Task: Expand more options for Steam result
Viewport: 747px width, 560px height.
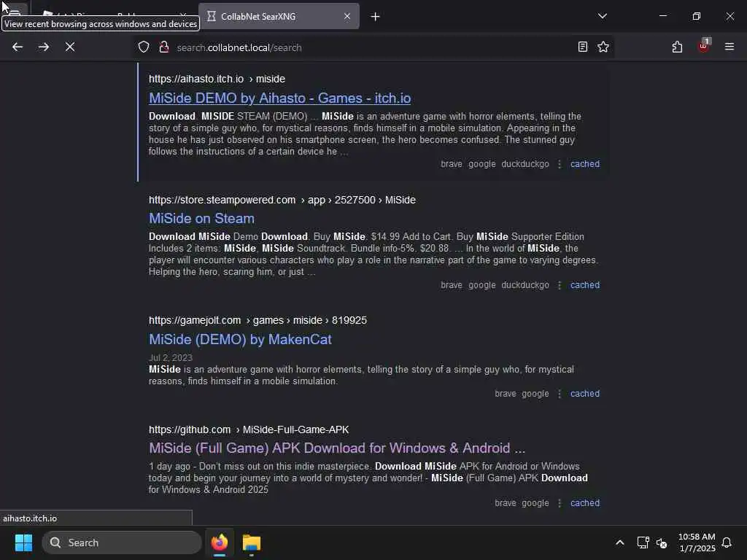Action: pyautogui.click(x=560, y=285)
